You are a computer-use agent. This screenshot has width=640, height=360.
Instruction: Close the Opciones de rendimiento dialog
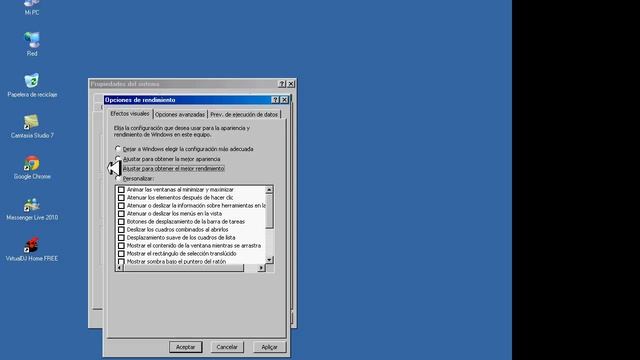tap(284, 100)
